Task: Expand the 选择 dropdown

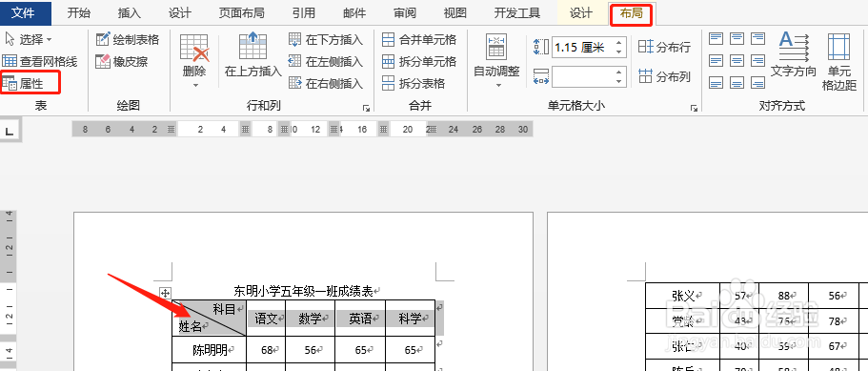Action: click(29, 40)
